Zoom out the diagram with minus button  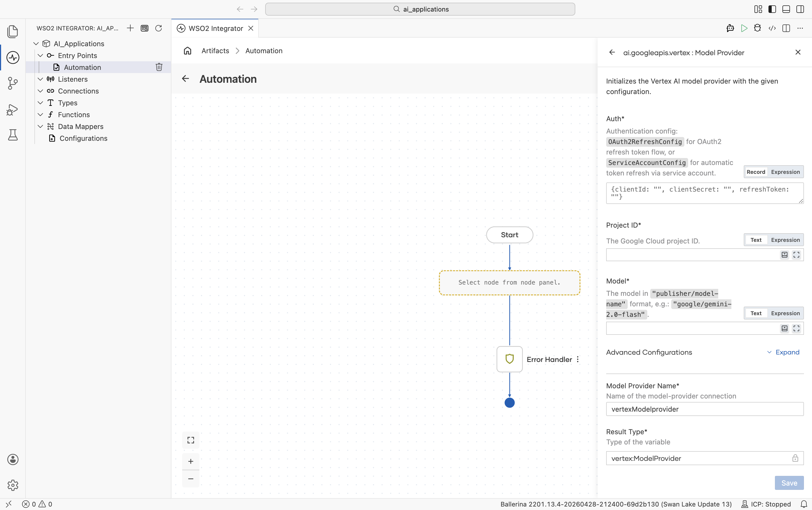click(191, 479)
